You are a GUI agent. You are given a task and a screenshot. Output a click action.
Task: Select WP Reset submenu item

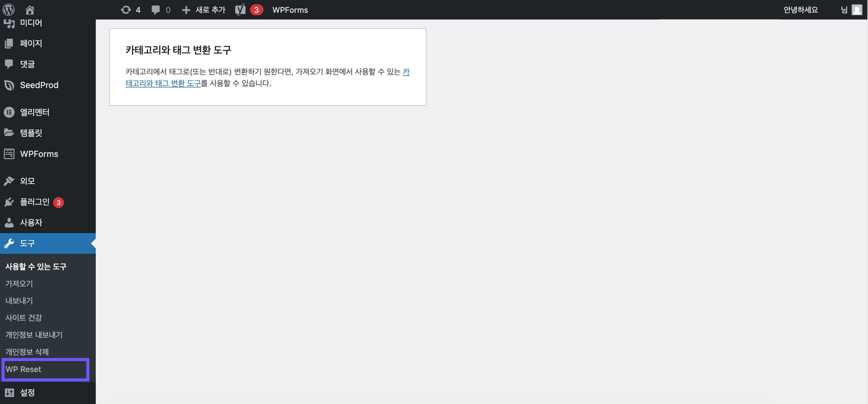tap(23, 369)
